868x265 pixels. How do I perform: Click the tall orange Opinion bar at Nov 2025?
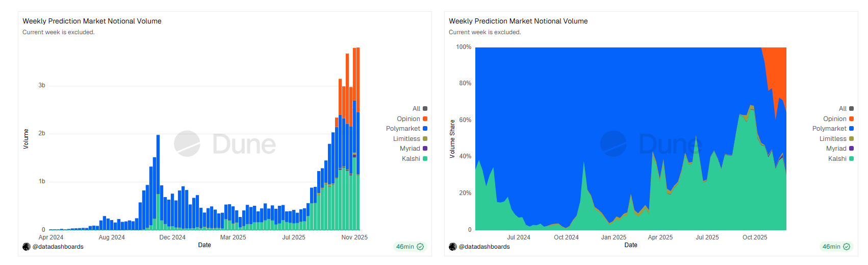tap(358, 79)
